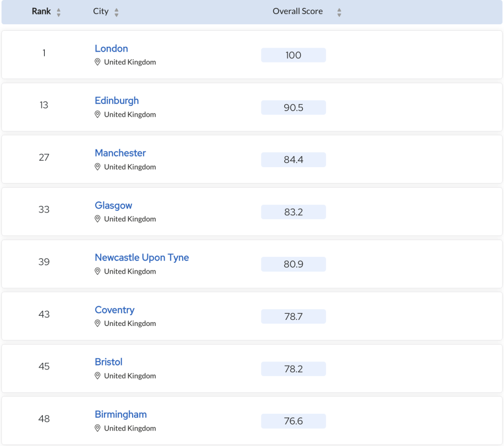The image size is (504, 446).
Task: Open the Bristol city link
Action: point(108,362)
